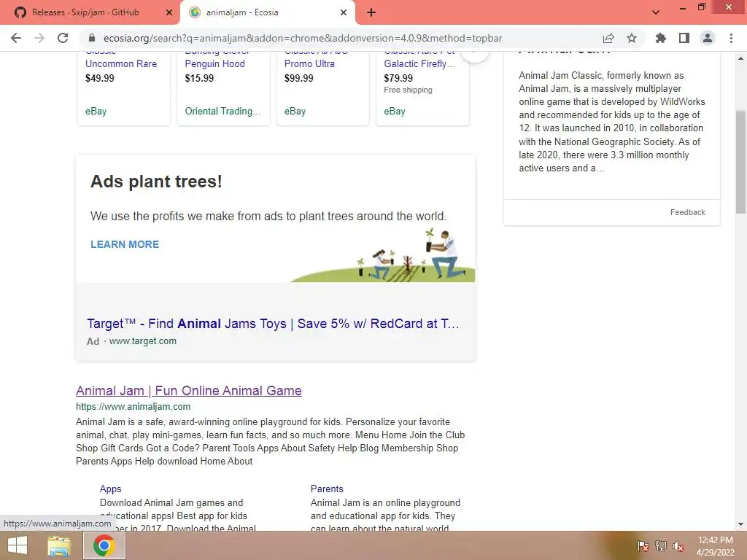Toggle the Chrome side panel icon
The image size is (747, 560).
tap(684, 38)
